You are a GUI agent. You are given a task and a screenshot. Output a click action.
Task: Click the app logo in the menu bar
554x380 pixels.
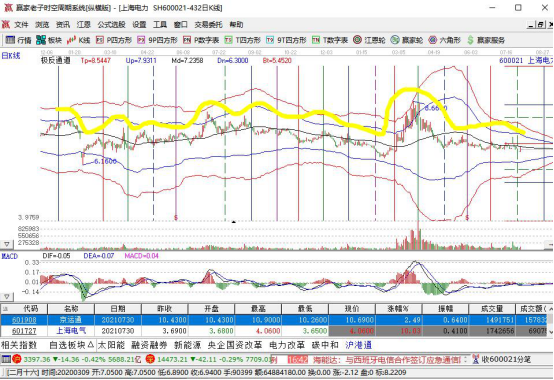6,24
